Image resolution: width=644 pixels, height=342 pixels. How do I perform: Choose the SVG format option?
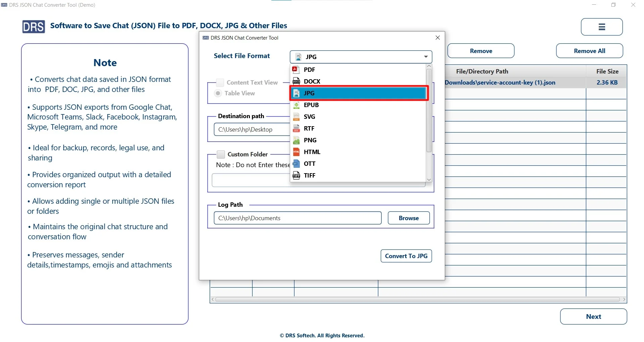point(358,117)
